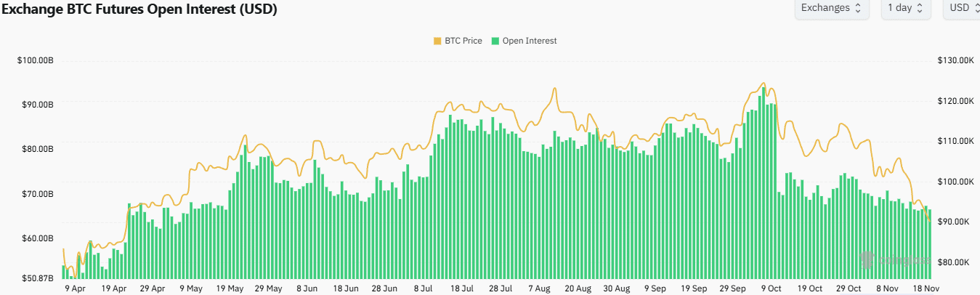Click the 18 Nov x-axis label

coord(926,288)
